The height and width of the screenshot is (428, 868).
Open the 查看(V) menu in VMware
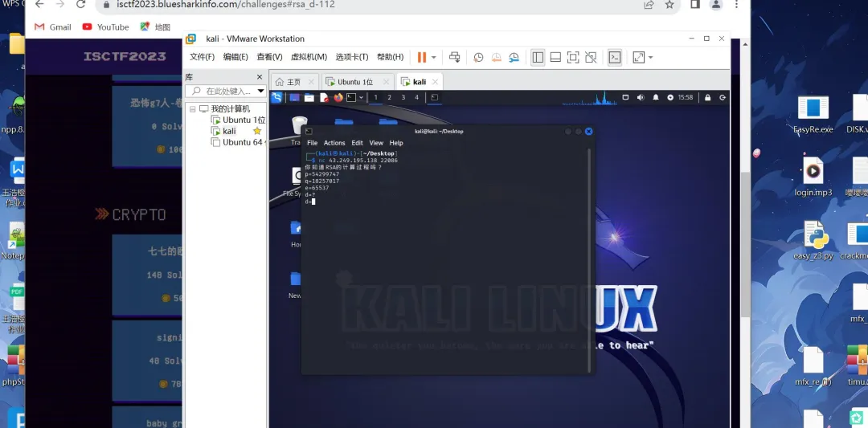tap(269, 57)
